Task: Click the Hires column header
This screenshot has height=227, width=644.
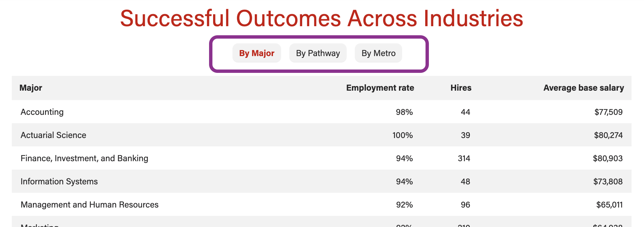Action: click(x=461, y=88)
